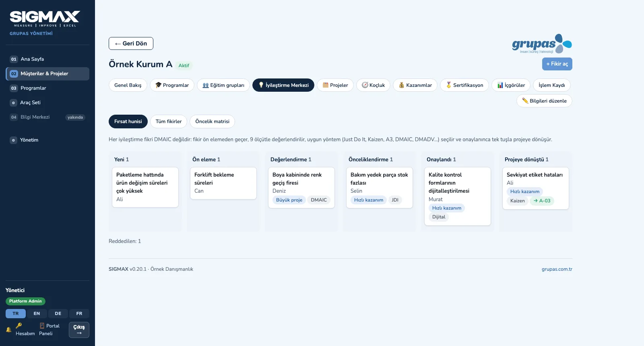Open the Paketleme hattında idea card
The height and width of the screenshot is (346, 644).
145,187
